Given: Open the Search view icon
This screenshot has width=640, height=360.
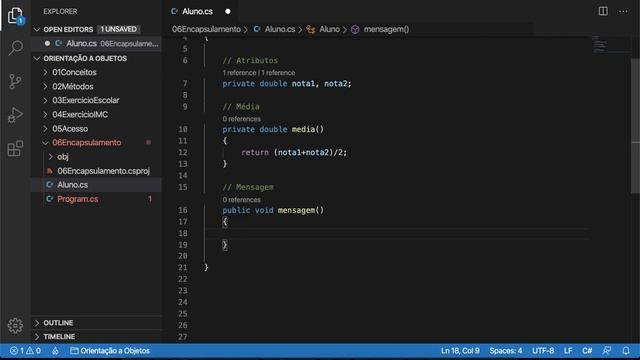Looking at the screenshot, I should point(16,48).
